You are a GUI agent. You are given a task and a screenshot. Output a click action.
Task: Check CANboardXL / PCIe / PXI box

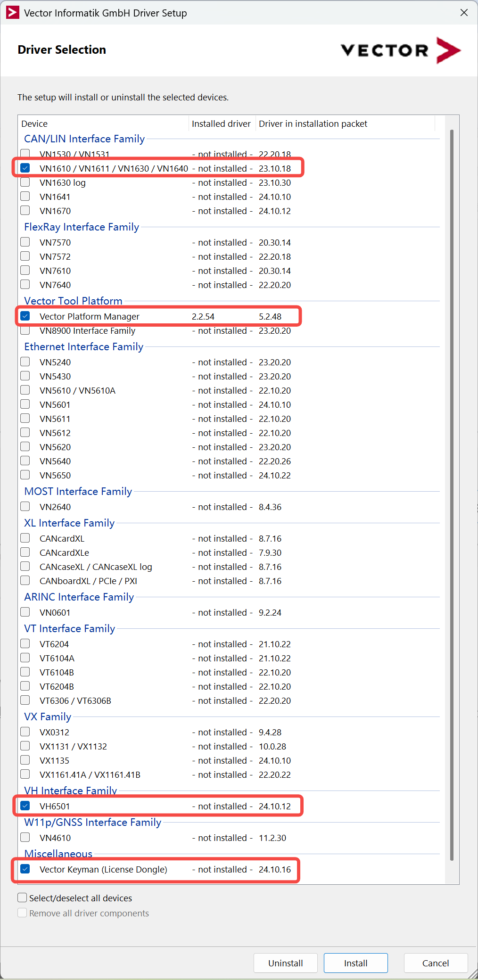25,580
